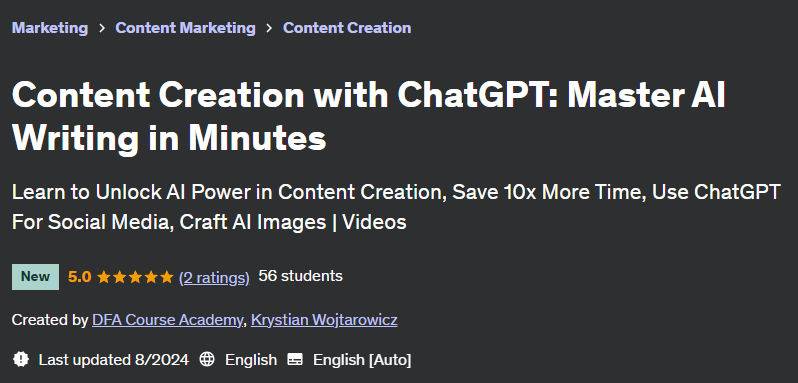Click the globe language icon
The width and height of the screenshot is (798, 383).
207,360
